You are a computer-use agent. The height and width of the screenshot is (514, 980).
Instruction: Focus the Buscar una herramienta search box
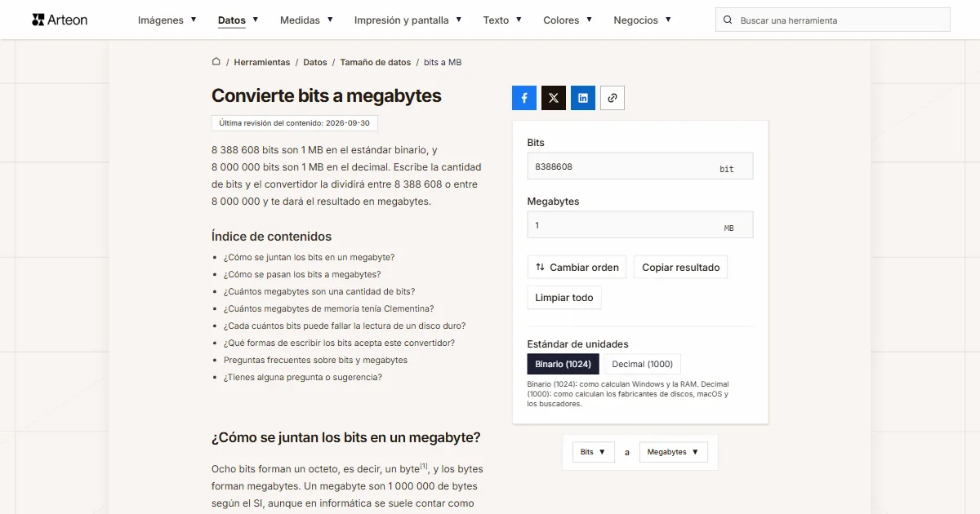point(833,20)
